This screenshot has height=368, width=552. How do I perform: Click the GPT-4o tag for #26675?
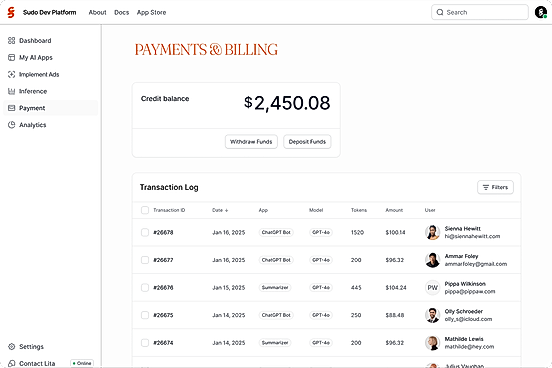321,315
